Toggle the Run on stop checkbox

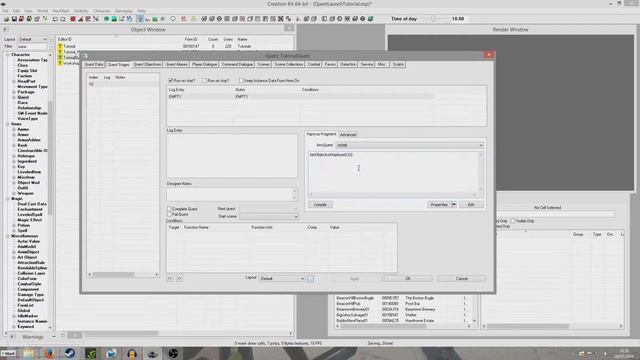pyautogui.click(x=204, y=81)
